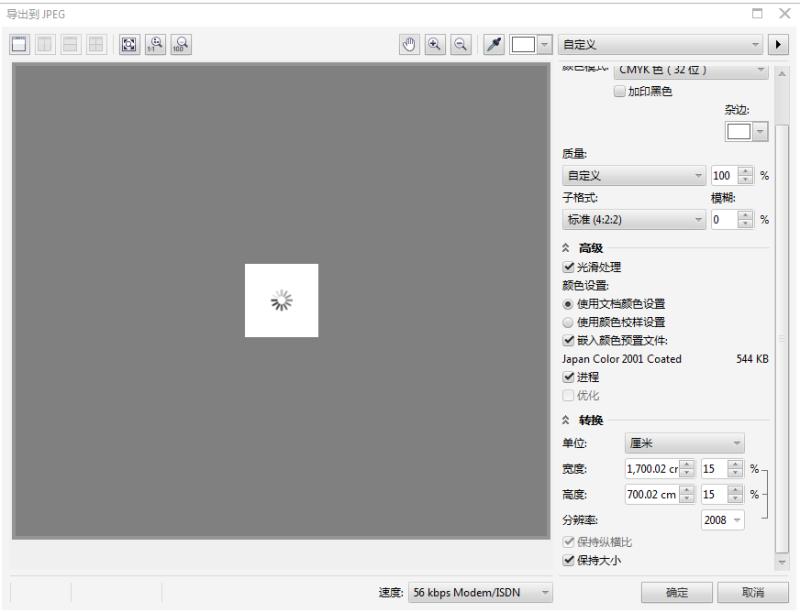Click scrollbar down arrow in settings panel
Screen dimensions: 800x612
pyautogui.click(x=782, y=563)
